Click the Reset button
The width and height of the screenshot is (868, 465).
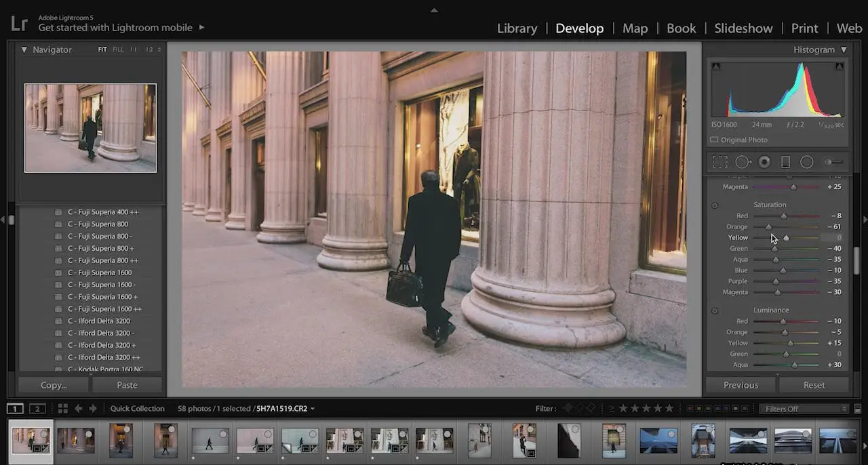click(814, 385)
